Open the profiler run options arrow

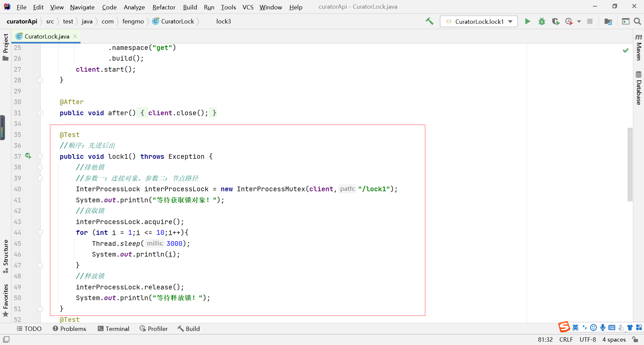pos(579,21)
